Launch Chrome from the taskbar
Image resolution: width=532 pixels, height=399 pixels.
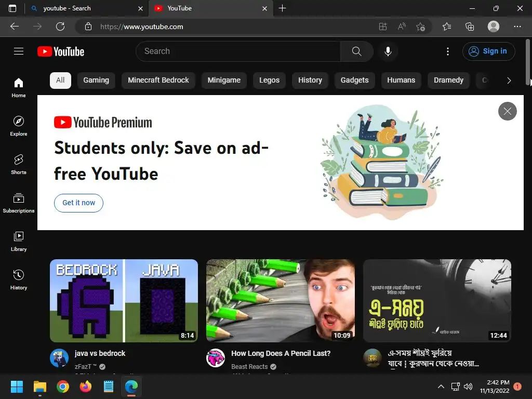63,387
